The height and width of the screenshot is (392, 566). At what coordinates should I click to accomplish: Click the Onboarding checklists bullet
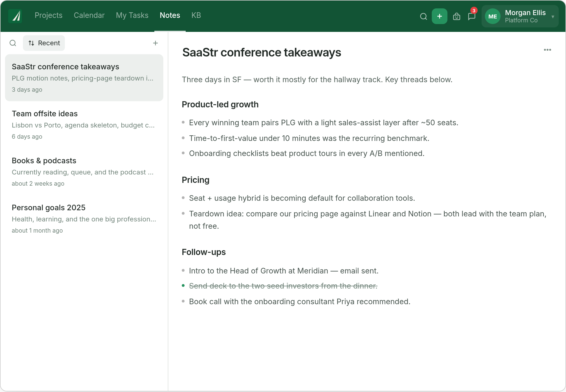tap(306, 154)
